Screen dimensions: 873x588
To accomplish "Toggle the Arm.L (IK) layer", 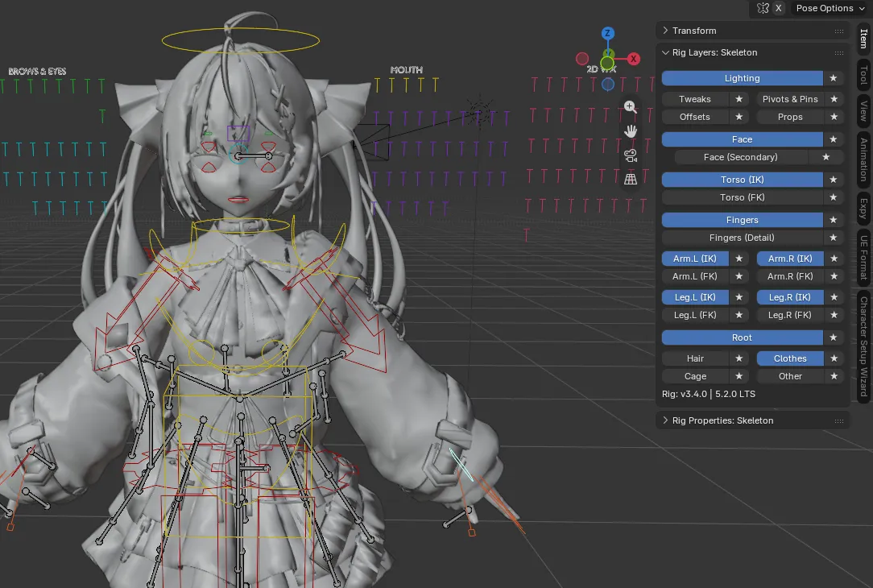I will (695, 259).
